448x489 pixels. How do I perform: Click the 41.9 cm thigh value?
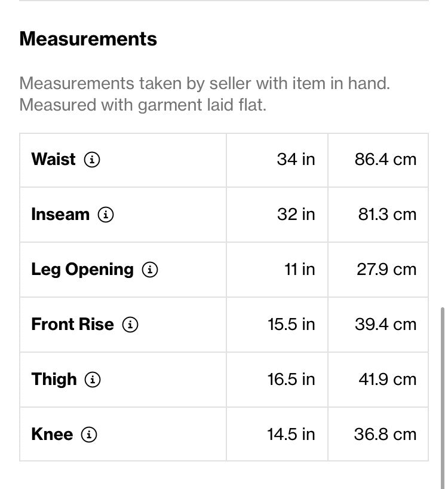[x=387, y=380]
